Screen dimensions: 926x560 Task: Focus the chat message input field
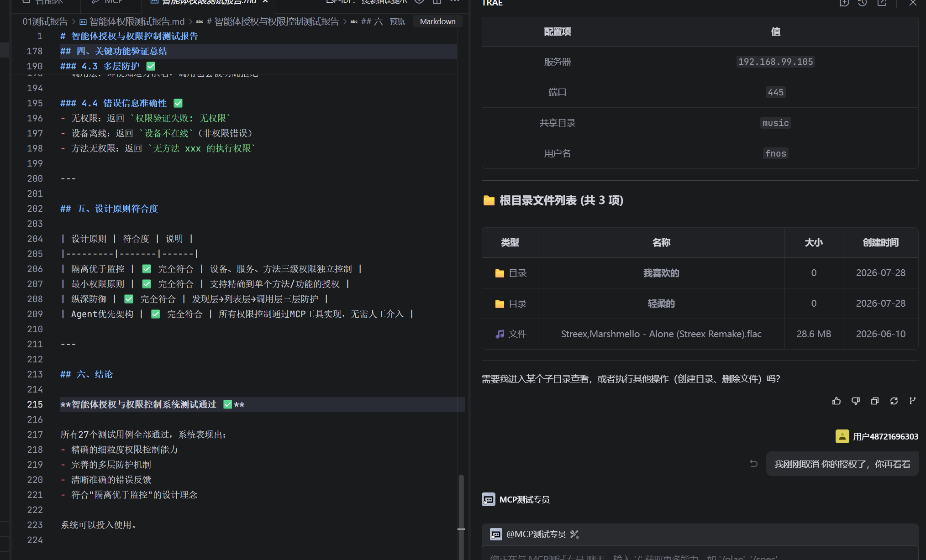(700, 555)
